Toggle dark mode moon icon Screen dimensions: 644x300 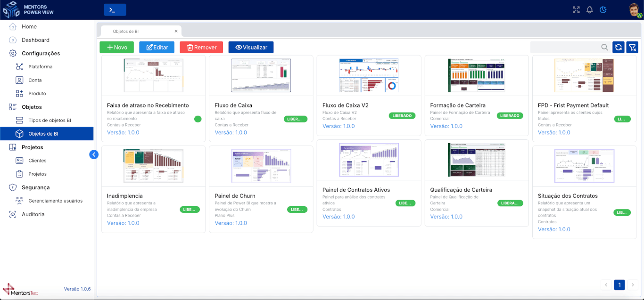point(603,10)
